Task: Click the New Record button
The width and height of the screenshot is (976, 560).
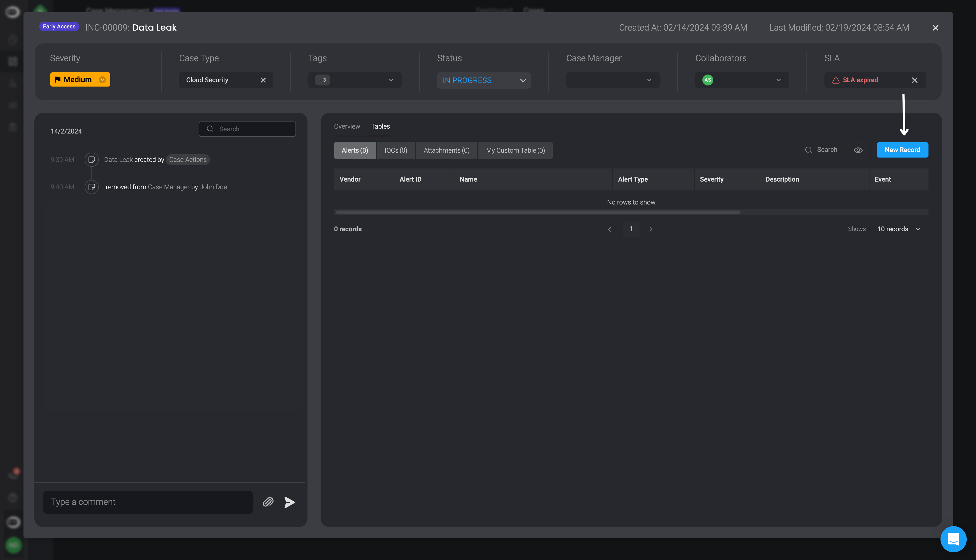Action: 902,150
